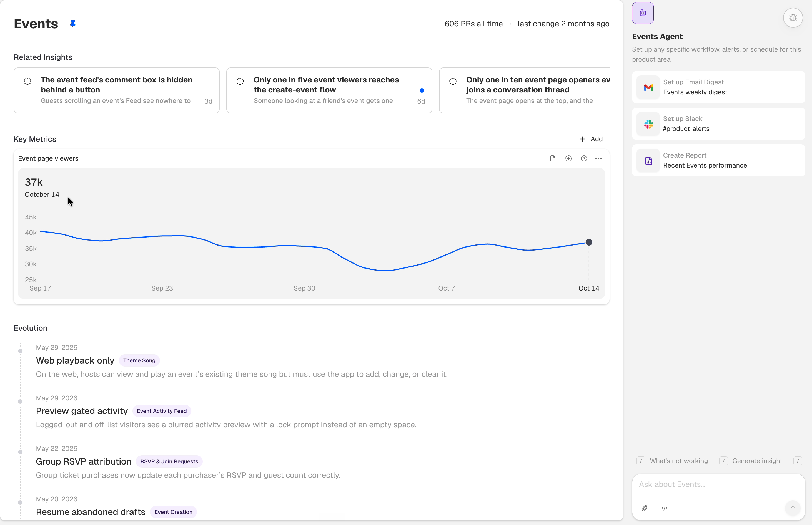
Task: Open Preview gated activity evolution entry
Action: [x=82, y=411]
